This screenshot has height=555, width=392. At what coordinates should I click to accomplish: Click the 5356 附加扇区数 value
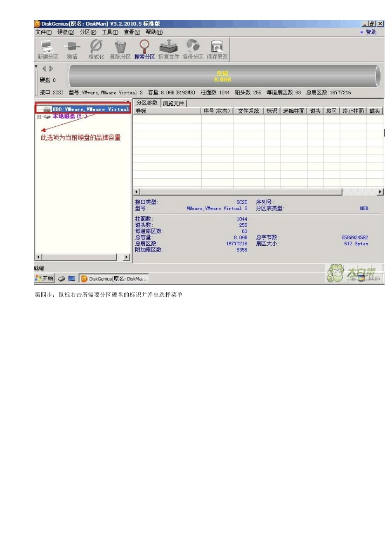pos(242,250)
